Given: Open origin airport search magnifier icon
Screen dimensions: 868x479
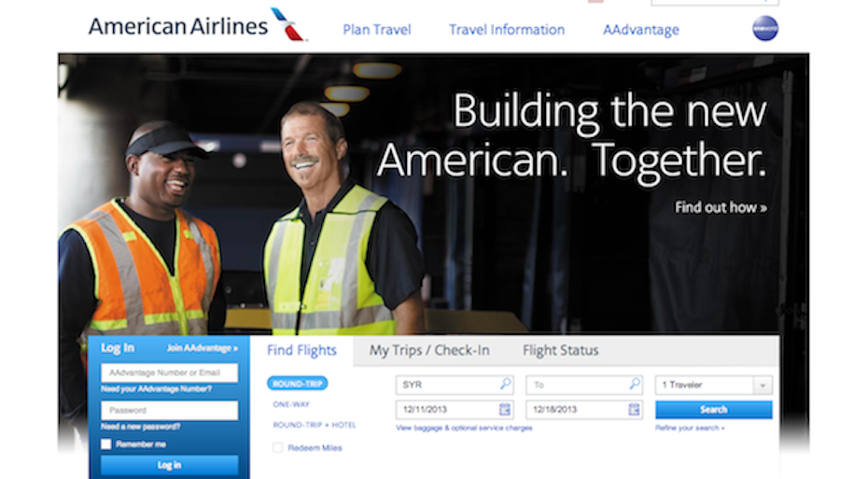Looking at the screenshot, I should 506,383.
